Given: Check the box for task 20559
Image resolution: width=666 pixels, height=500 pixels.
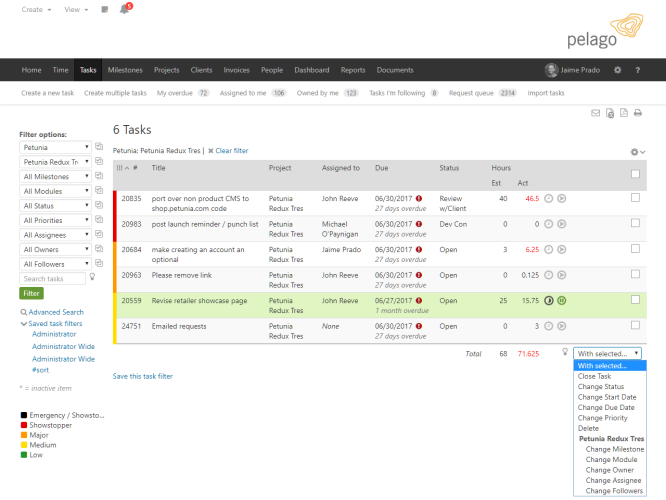Looking at the screenshot, I should (635, 299).
